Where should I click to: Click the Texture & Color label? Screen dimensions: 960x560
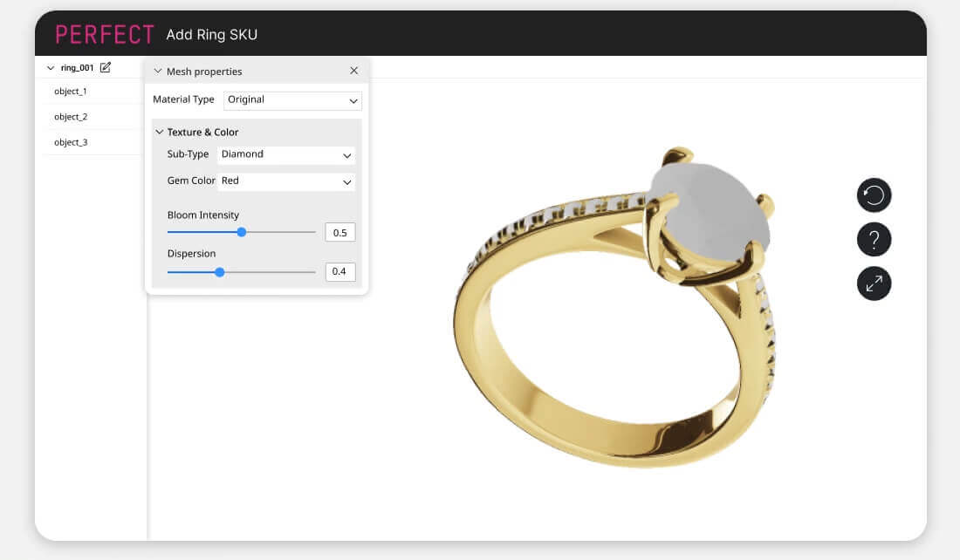[x=202, y=133]
